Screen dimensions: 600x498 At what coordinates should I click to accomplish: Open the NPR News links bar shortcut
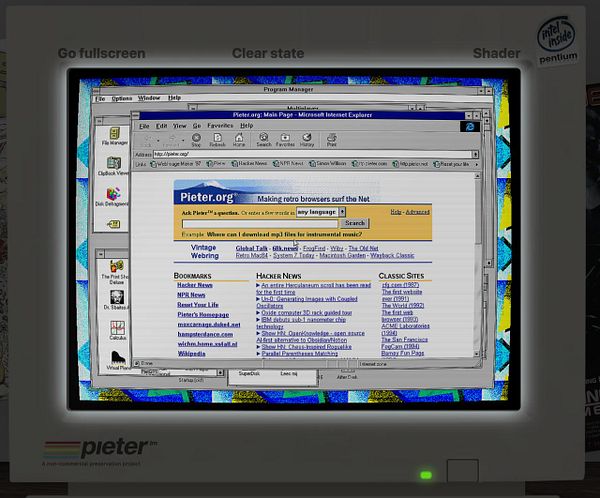coord(288,164)
